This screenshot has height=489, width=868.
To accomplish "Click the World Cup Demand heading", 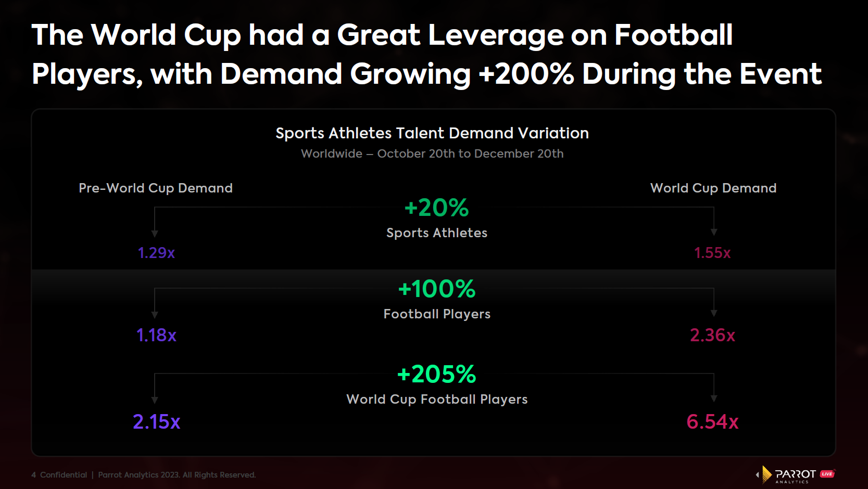I will [x=713, y=188].
